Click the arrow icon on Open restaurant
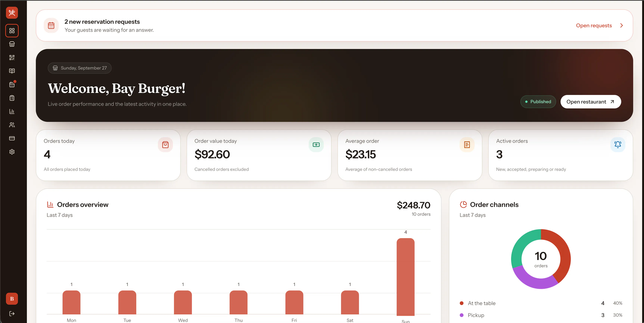Viewport: 644px width, 323px height. click(x=612, y=102)
